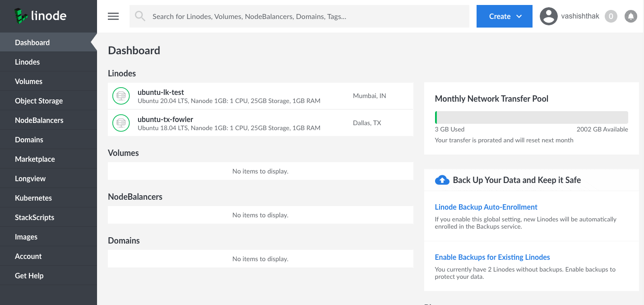This screenshot has height=305, width=644.
Task: Click the Dashboard page heading
Action: [134, 50]
